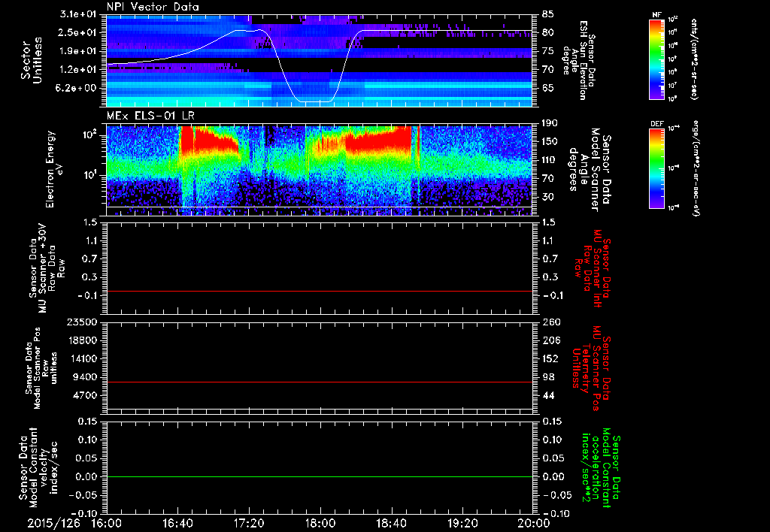Select the 75 degree sun elevation tick
Image resolution: width=770 pixels, height=532 pixels.
[548, 51]
